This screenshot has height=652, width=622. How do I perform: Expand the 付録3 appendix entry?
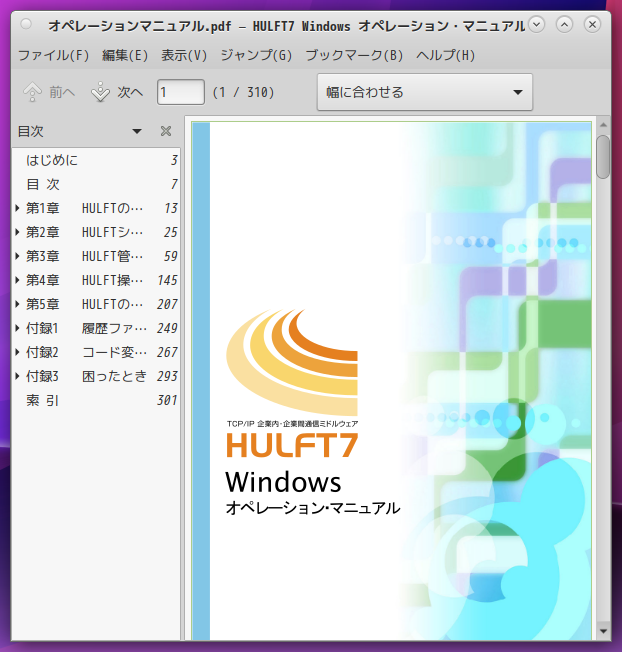[17, 376]
